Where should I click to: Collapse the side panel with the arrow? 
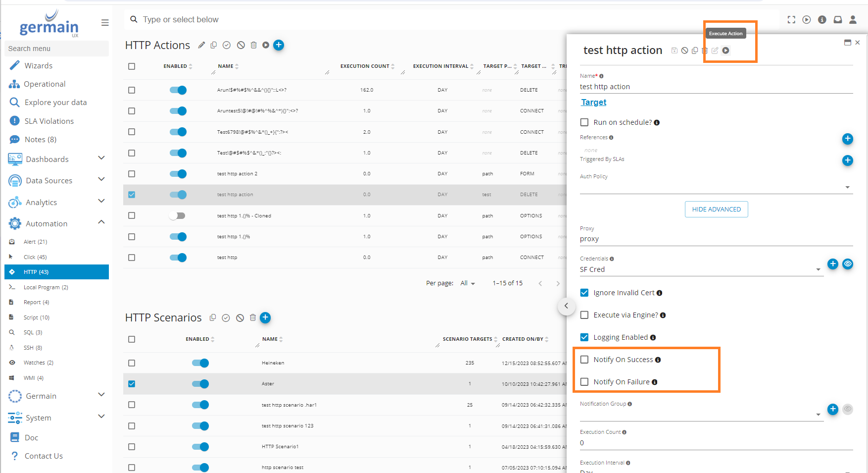[x=566, y=306]
